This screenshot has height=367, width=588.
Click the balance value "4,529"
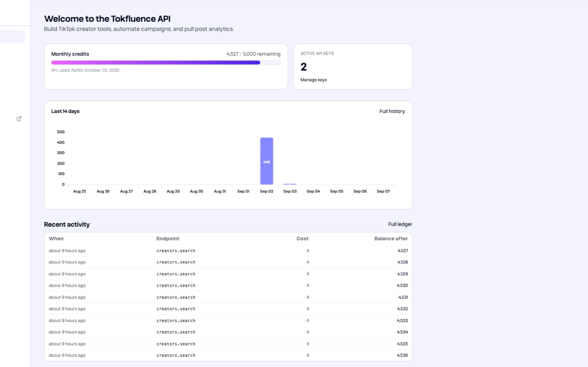[403, 274]
